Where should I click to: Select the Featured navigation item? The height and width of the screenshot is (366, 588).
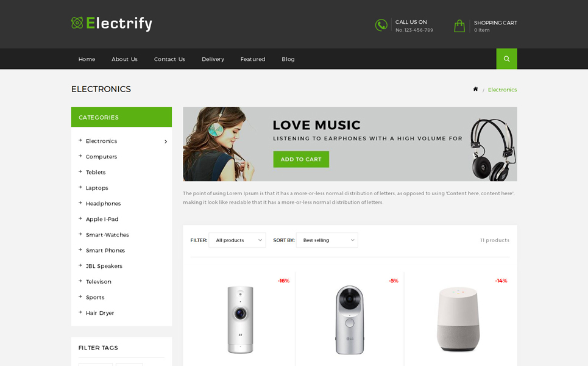click(253, 59)
